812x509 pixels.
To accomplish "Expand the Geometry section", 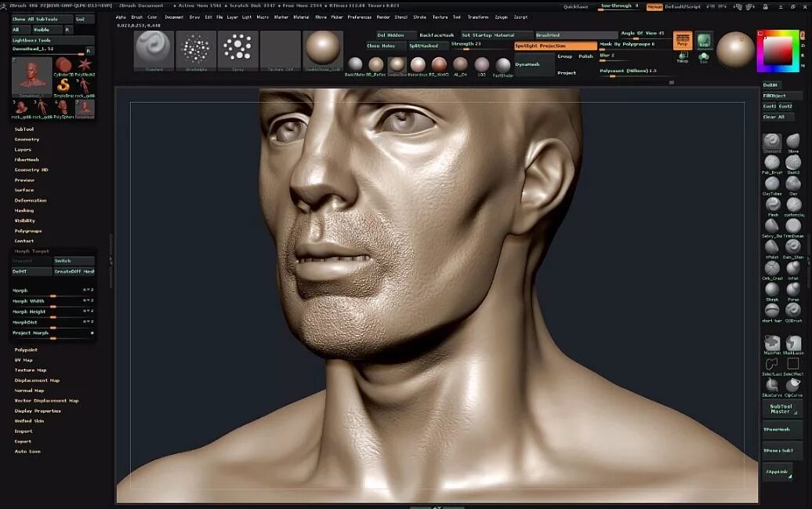I will tap(27, 140).
